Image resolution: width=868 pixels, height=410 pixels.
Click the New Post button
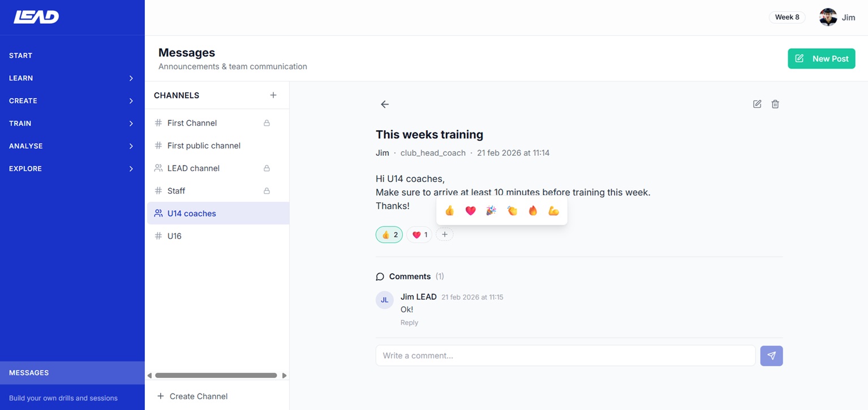point(822,58)
